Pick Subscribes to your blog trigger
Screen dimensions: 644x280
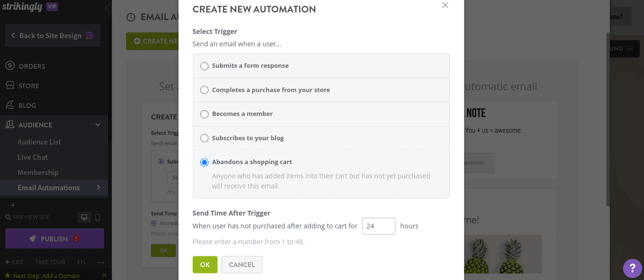click(204, 138)
